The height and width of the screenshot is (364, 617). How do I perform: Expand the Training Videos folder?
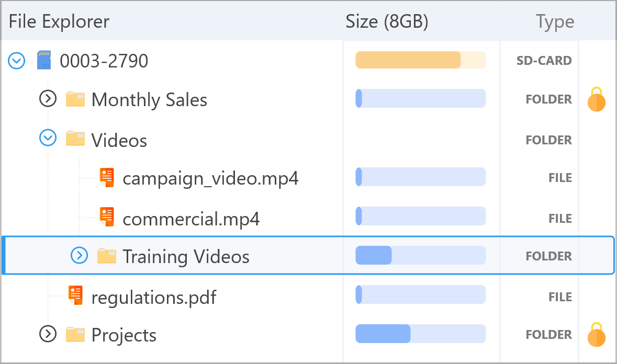(80, 256)
